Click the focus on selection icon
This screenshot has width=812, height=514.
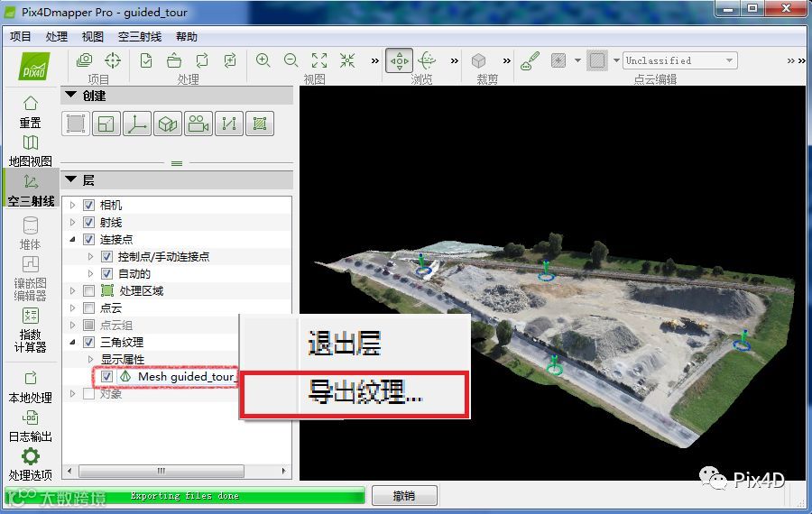tap(347, 60)
